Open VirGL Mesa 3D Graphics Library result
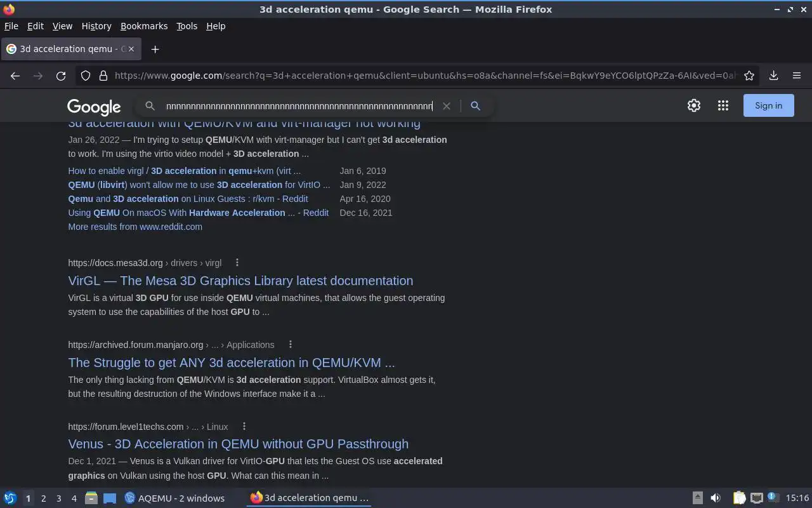 pyautogui.click(x=240, y=281)
